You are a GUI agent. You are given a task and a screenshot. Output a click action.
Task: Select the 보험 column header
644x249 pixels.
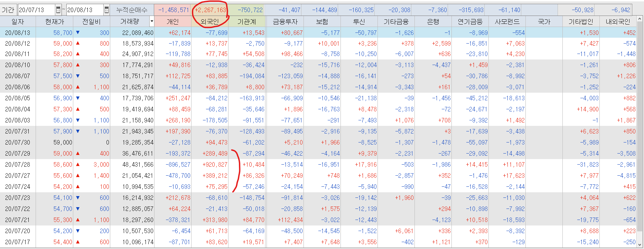coord(322,22)
